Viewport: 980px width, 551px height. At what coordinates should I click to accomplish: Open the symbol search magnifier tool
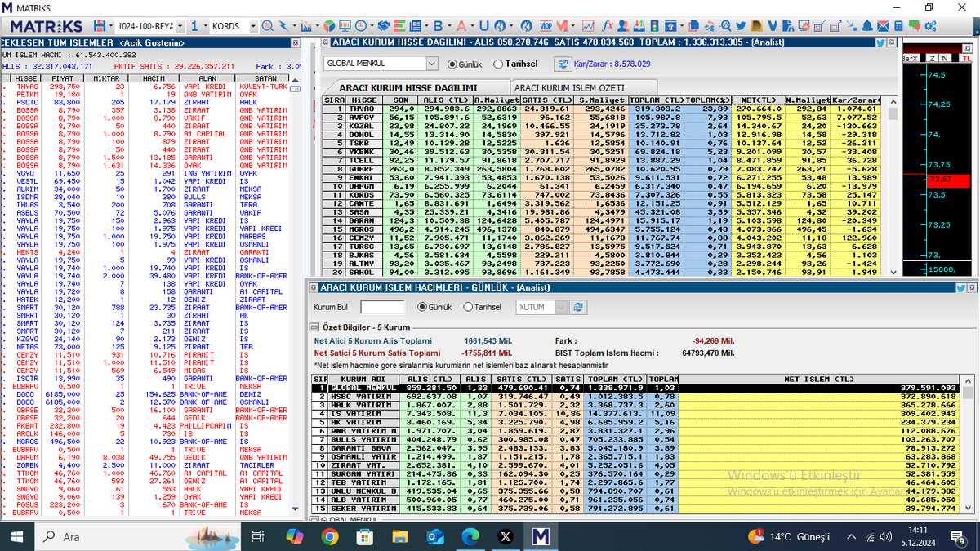[267, 26]
